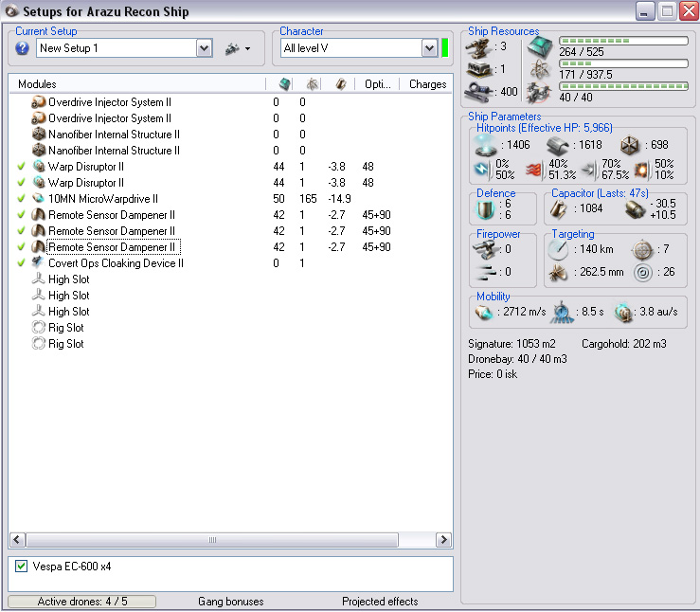Click the Modules column header
The height and width of the screenshot is (612, 700).
37,84
